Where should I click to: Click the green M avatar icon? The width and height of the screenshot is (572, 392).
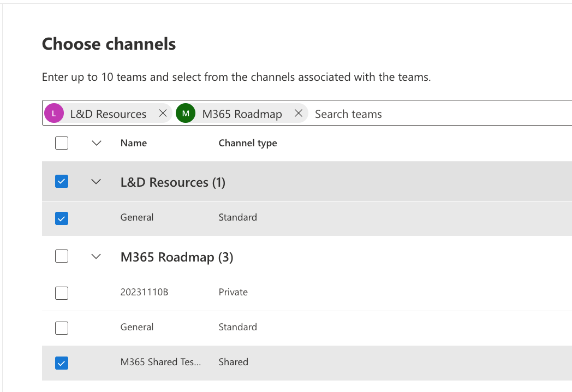[186, 113]
